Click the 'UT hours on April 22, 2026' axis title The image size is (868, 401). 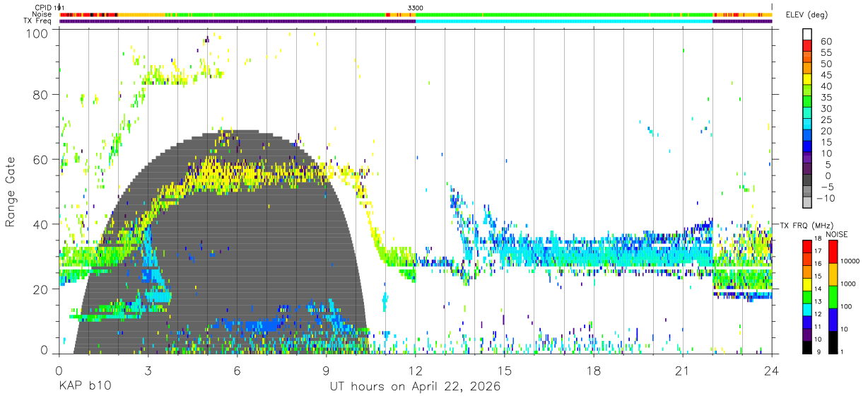(416, 387)
